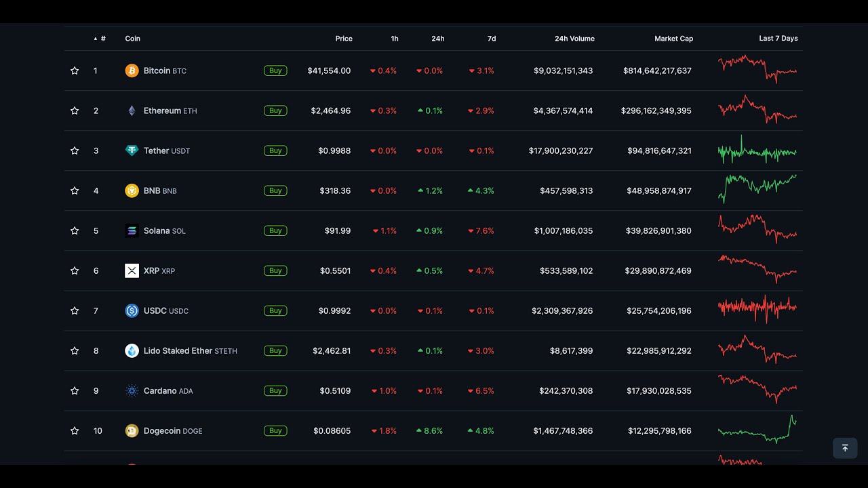Open Bitcoin's 7-day sparkline chart
The image size is (868, 488).
coord(757,68)
